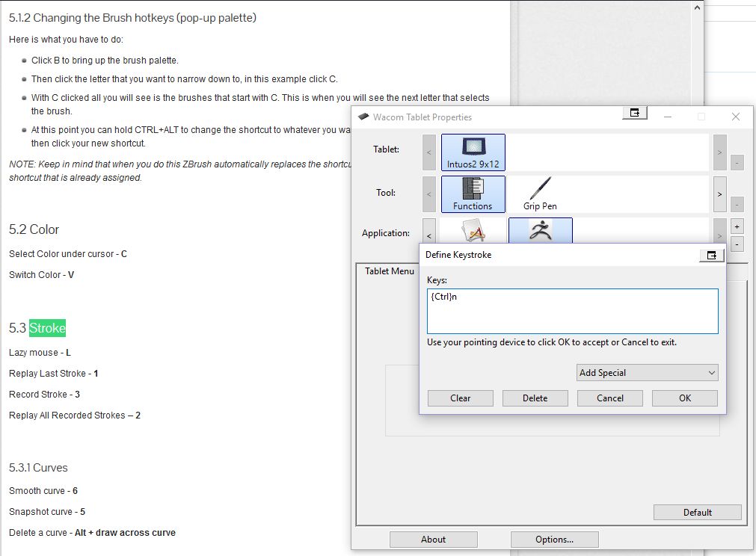Click 'Replay All Recorded Strokes – 2' line
This screenshot has width=756, height=556.
75,416
